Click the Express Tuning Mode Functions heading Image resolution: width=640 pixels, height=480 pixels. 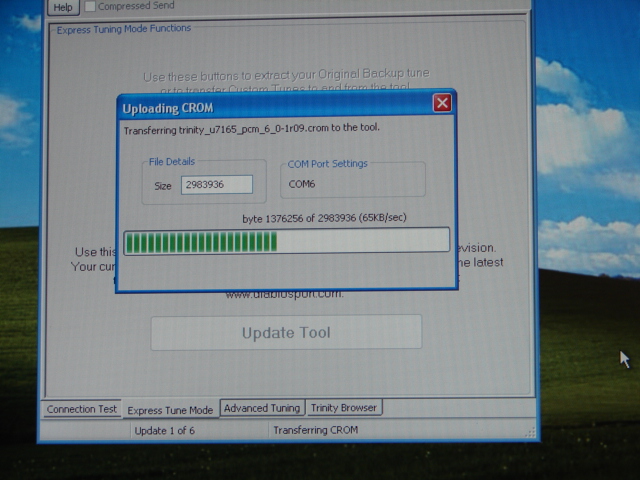[x=123, y=29]
